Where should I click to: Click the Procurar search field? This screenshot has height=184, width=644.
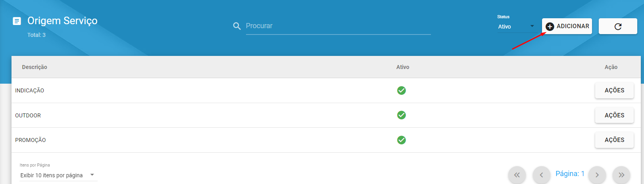[338, 26]
